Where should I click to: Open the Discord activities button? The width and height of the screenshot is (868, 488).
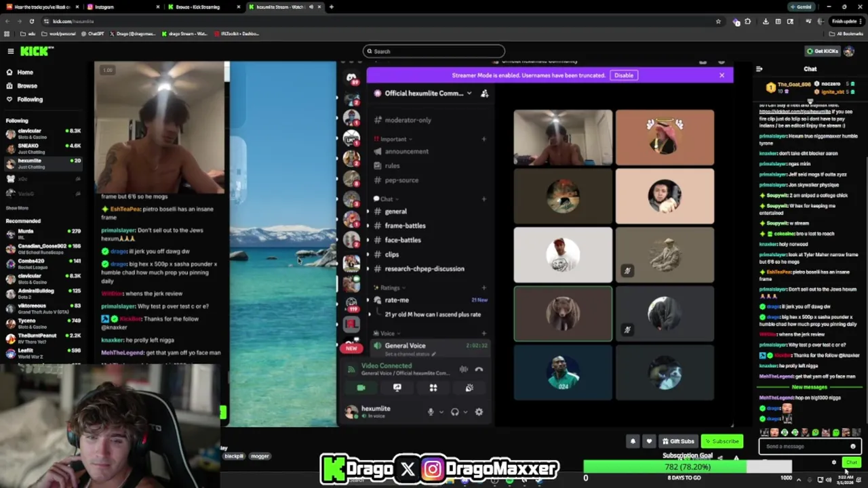pyautogui.click(x=433, y=388)
